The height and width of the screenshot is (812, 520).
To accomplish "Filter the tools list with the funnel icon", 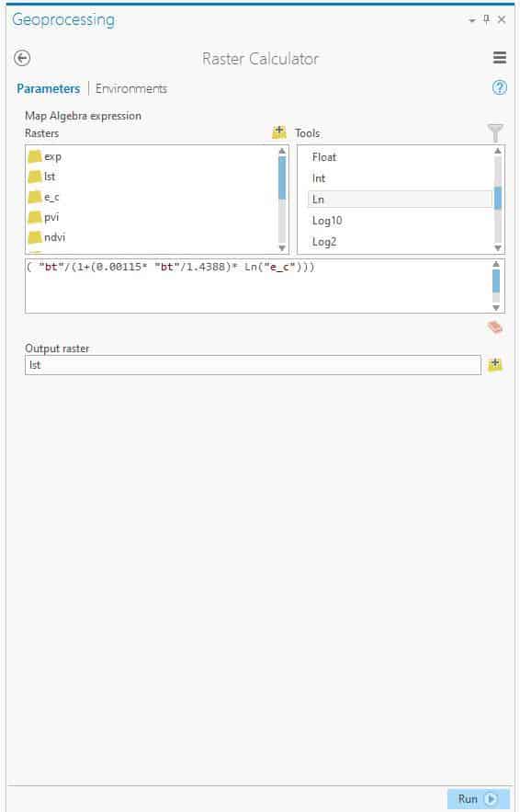I will click(495, 132).
